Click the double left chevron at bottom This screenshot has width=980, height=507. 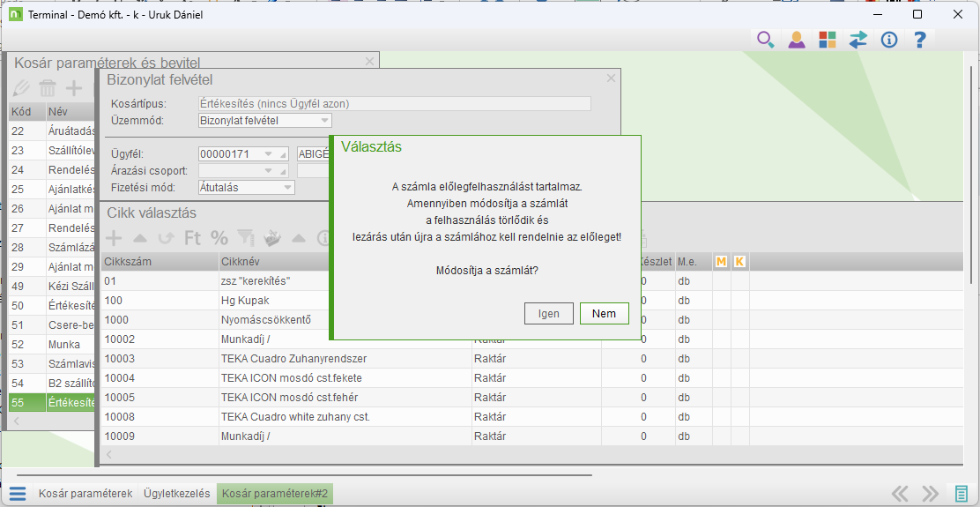click(900, 494)
